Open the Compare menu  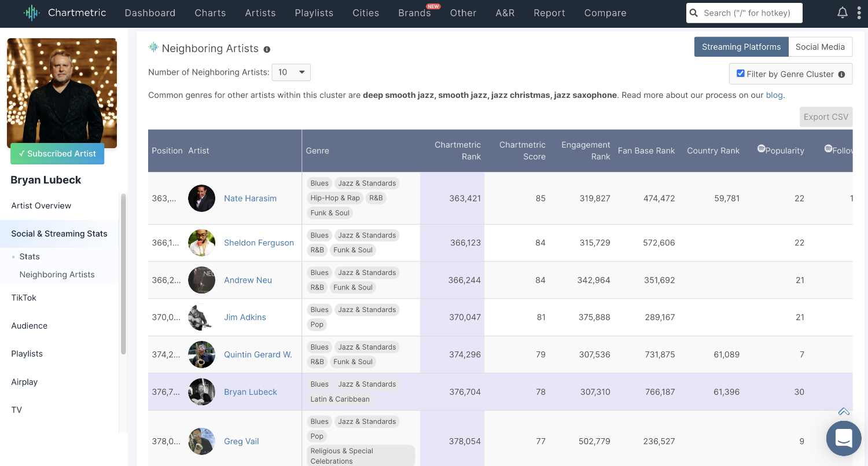click(x=605, y=13)
